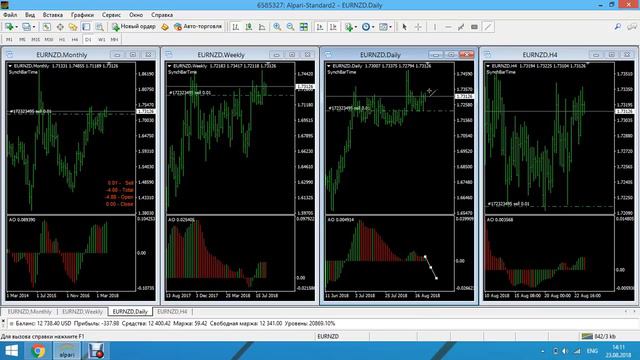
Task: Expand the triangle in EURNZD.H4 chart
Action: [x=488, y=66]
